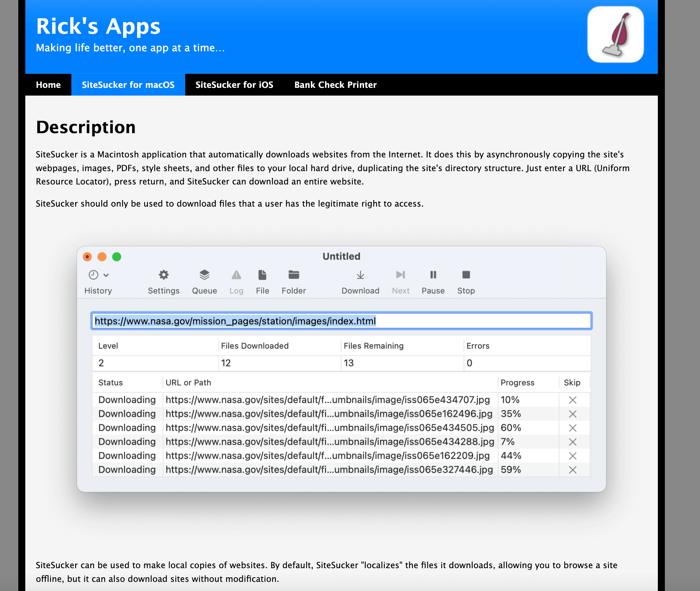
Task: Click the Untitled window title
Action: click(x=342, y=256)
